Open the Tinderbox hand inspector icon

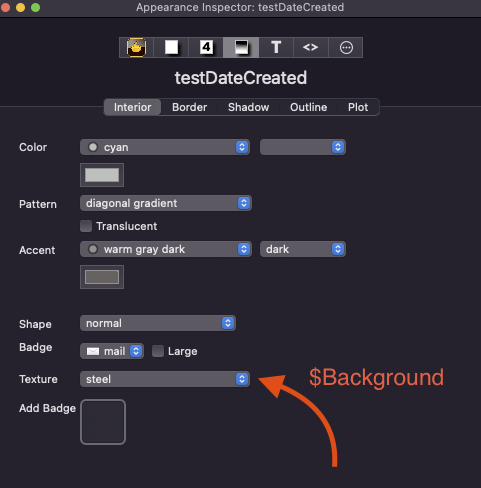(x=136, y=47)
